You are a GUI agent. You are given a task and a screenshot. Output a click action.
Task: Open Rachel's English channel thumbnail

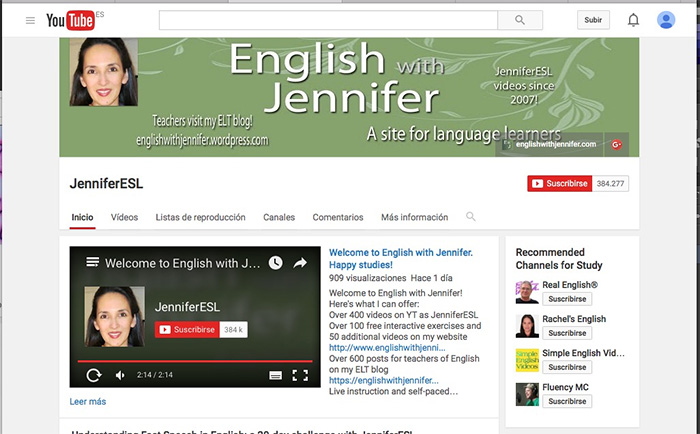pyautogui.click(x=527, y=326)
